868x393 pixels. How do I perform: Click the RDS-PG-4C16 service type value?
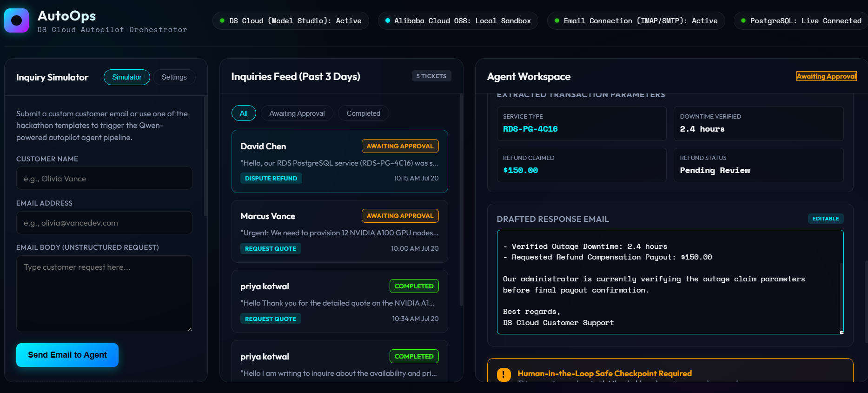(x=530, y=129)
